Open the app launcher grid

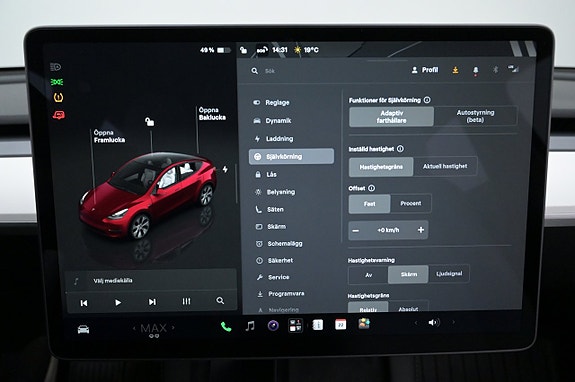tap(295, 325)
